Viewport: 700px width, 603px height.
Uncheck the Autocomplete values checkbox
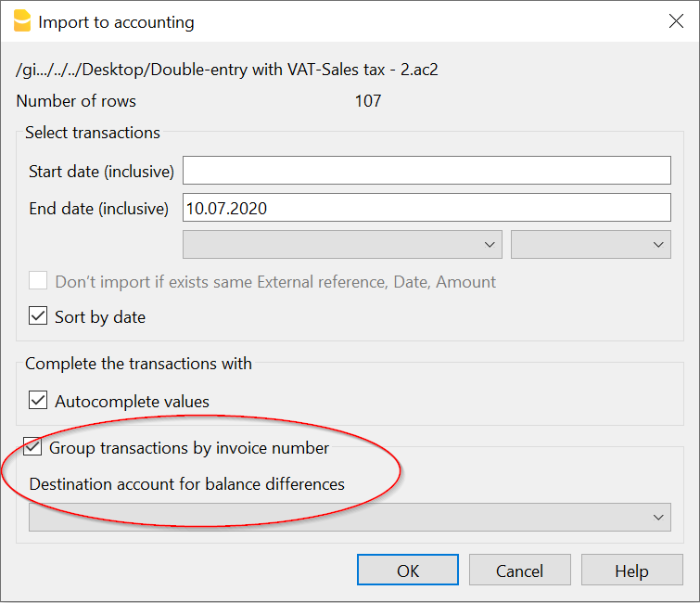(38, 402)
